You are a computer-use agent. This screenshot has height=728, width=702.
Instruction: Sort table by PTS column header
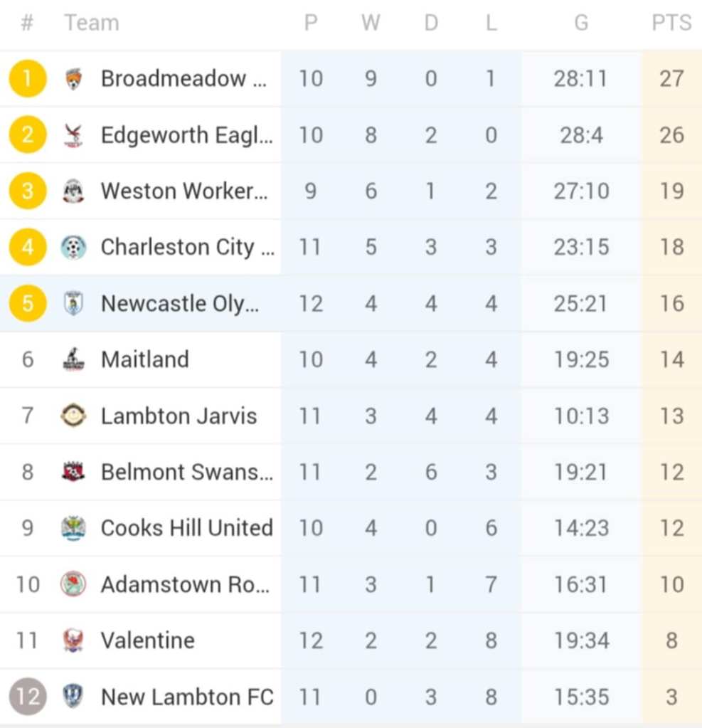(x=671, y=23)
